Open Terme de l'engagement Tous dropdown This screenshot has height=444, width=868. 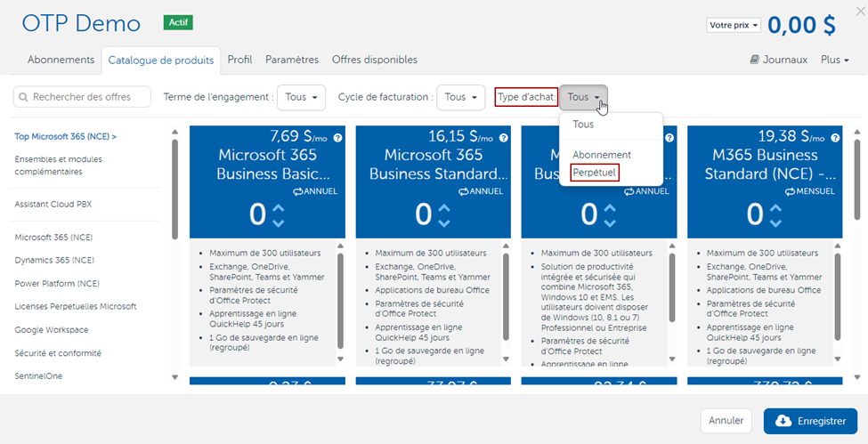pyautogui.click(x=301, y=98)
